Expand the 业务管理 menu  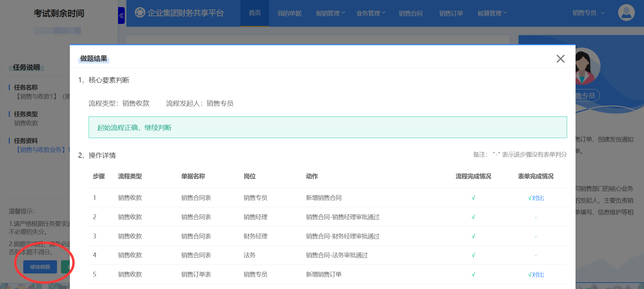[371, 13]
